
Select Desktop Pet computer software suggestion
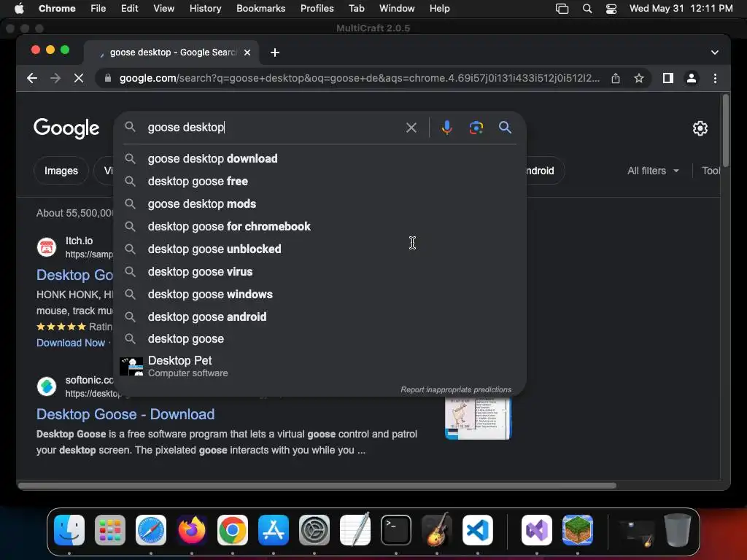click(320, 366)
